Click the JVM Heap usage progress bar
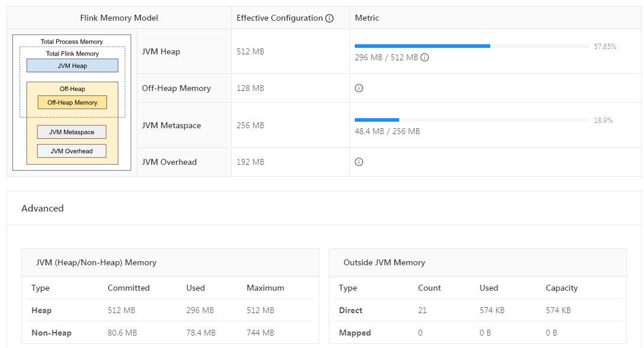Viewport: 644px width, 348px height. [x=472, y=46]
